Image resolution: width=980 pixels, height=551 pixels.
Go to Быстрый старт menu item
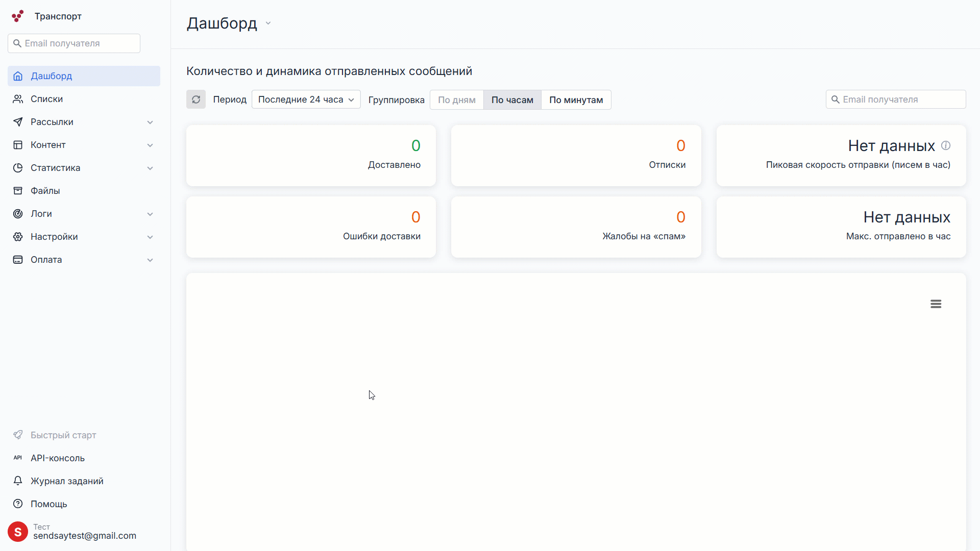pyautogui.click(x=63, y=435)
